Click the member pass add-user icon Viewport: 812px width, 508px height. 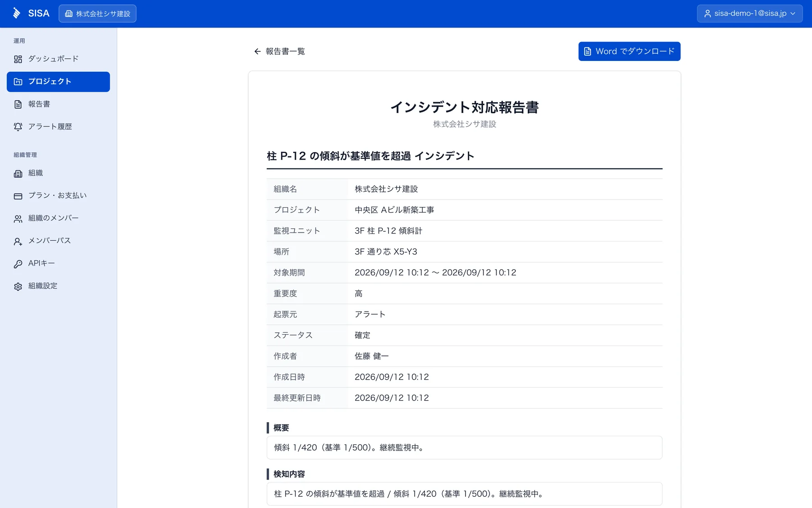18,241
